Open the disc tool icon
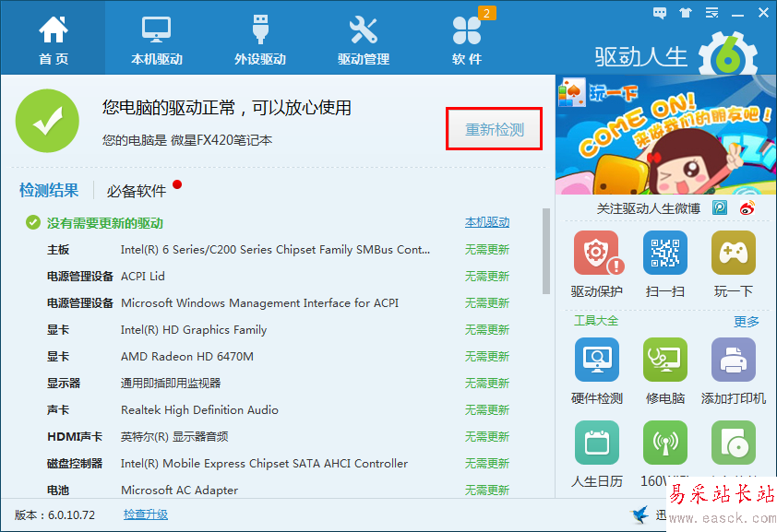777x532 pixels. click(x=734, y=443)
